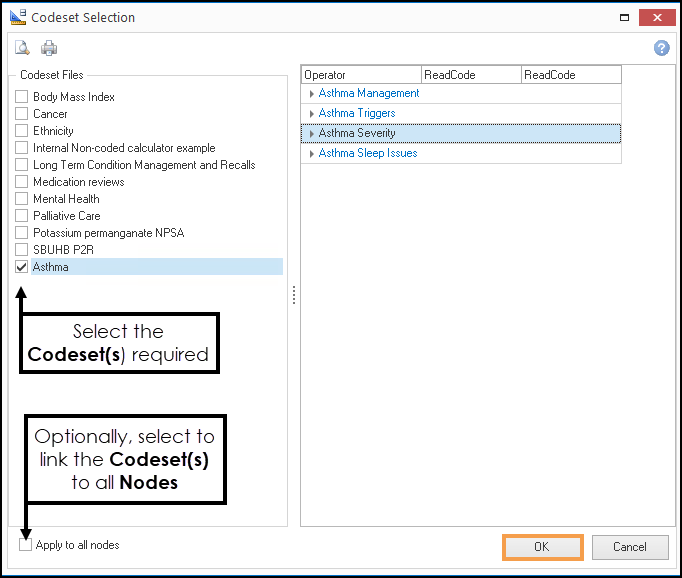Click the Codeset Selection title bar app icon
The width and height of the screenshot is (682, 578).
click(17, 17)
